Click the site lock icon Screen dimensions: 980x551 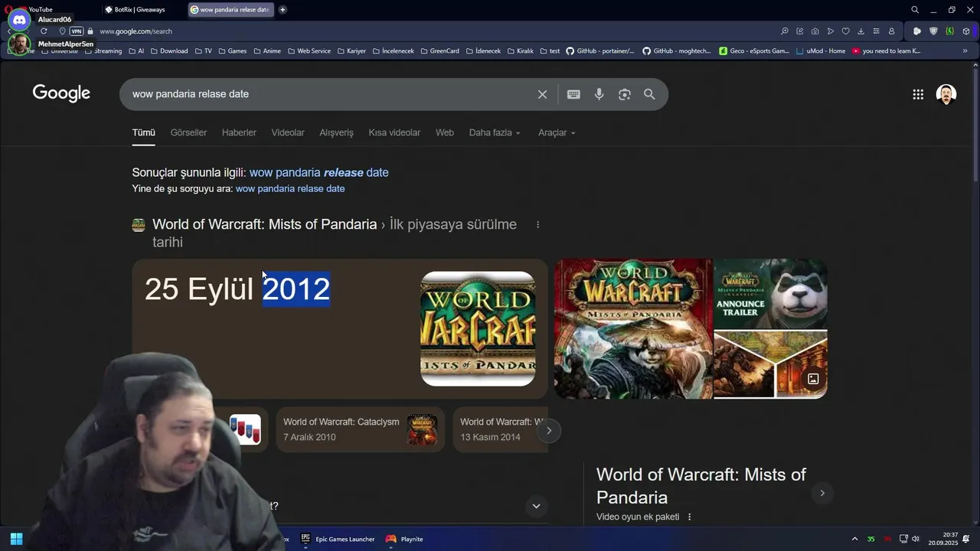coord(90,31)
